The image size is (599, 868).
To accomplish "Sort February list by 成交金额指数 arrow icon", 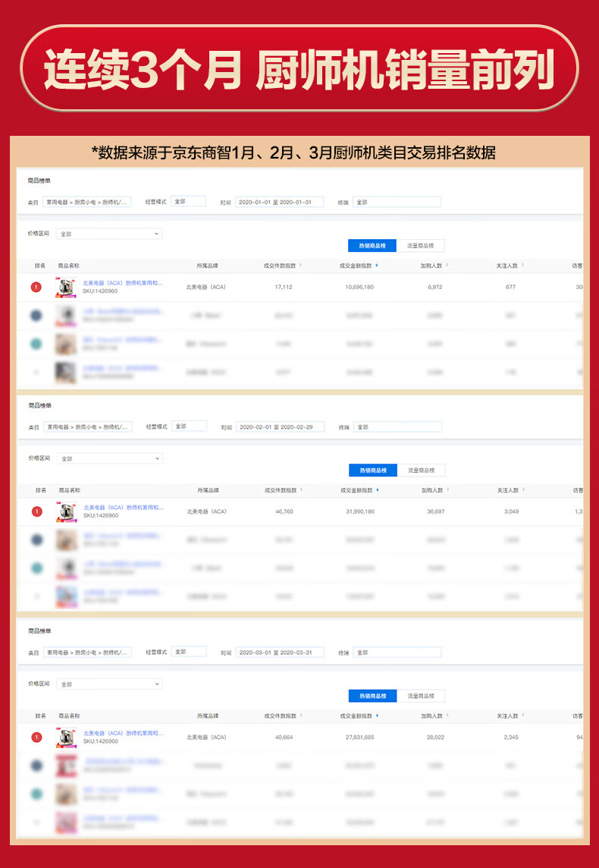I will (x=378, y=490).
